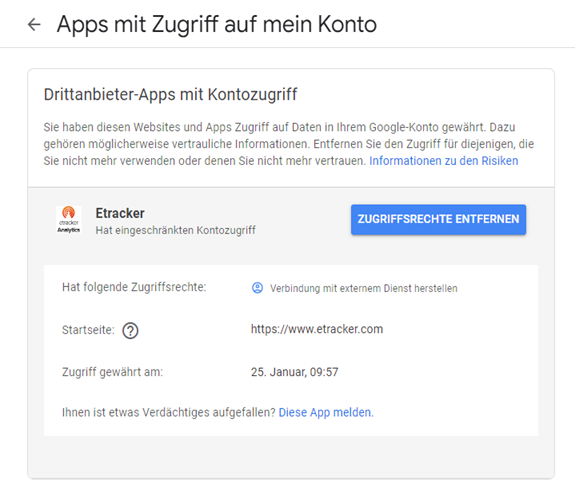Click the Apps mit Zugriff auf mein Konto heading
Viewport: 575px width, 488px height.
click(217, 25)
